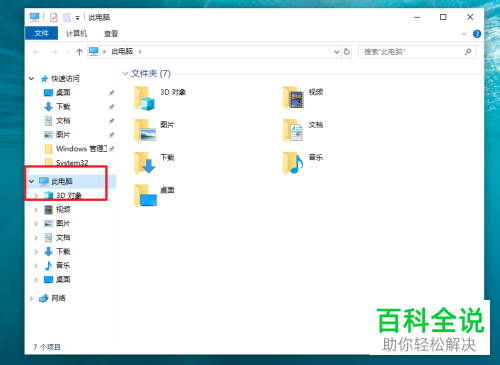Click the back navigation arrow
500x365 pixels.
pyautogui.click(x=36, y=52)
